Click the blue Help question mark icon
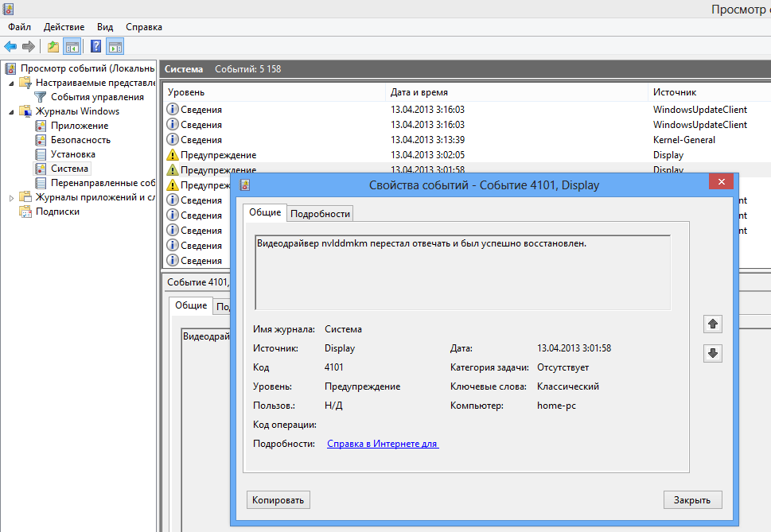 click(96, 47)
